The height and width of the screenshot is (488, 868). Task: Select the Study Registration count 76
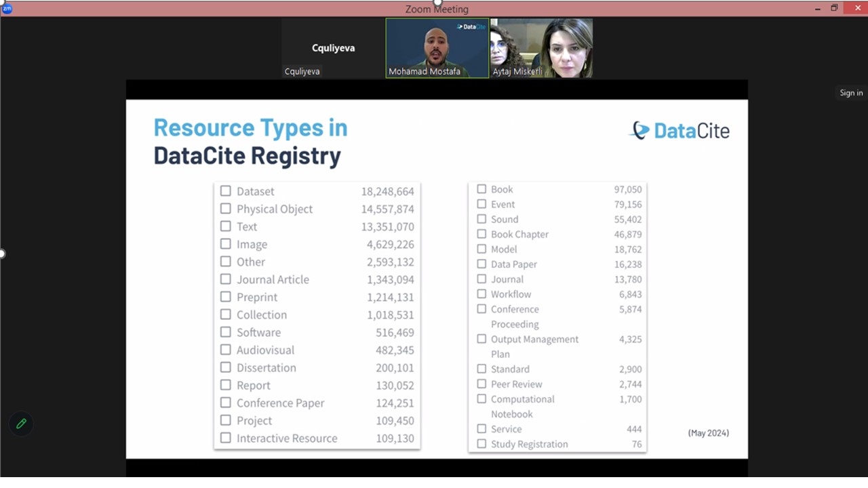[x=637, y=444]
